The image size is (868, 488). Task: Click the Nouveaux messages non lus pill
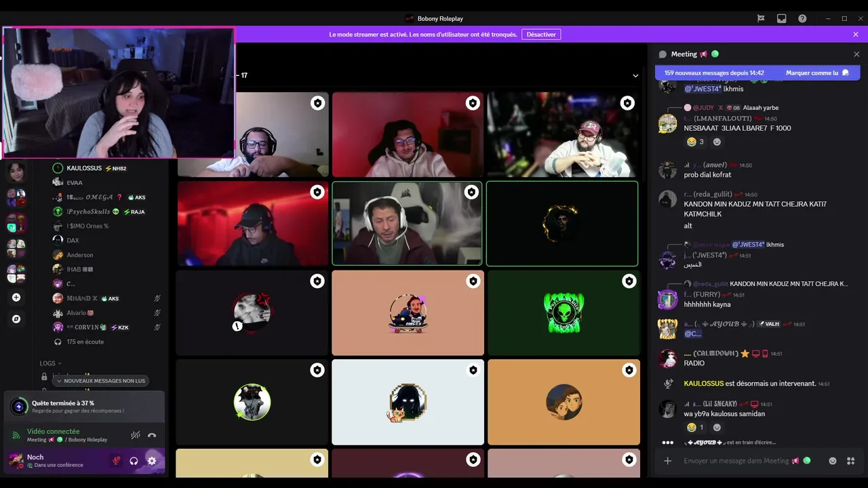click(x=100, y=381)
